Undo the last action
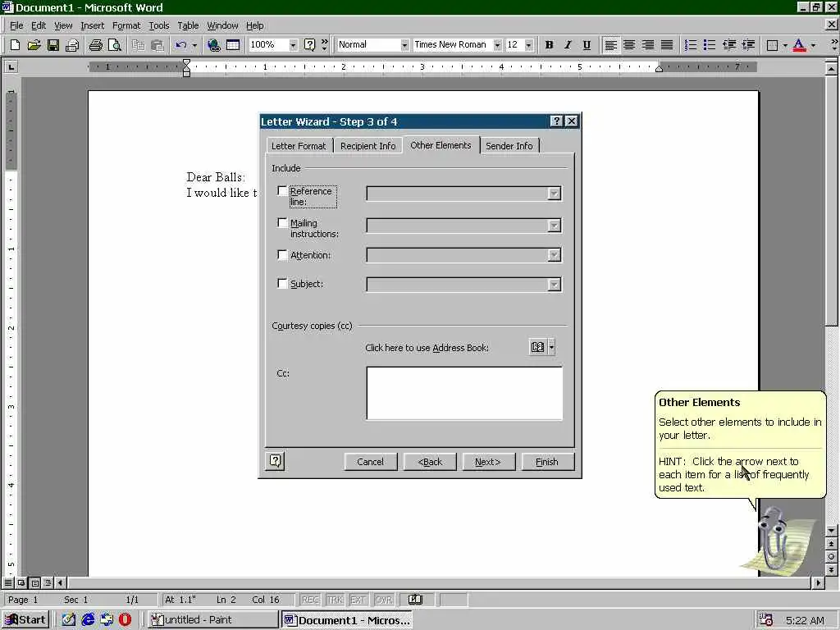The height and width of the screenshot is (630, 840). 181,45
